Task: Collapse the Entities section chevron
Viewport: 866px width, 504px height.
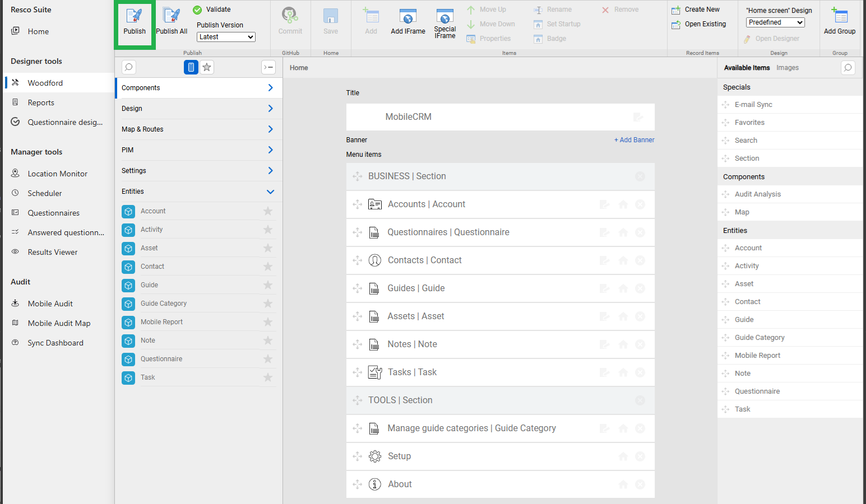Action: pyautogui.click(x=270, y=192)
